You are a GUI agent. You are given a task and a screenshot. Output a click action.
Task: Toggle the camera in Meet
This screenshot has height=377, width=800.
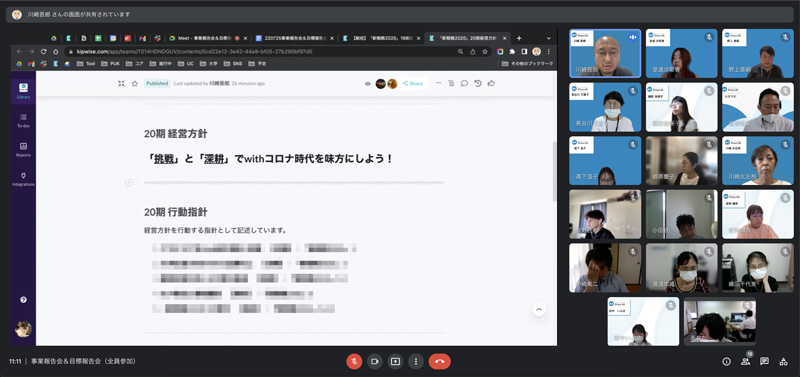tap(374, 361)
